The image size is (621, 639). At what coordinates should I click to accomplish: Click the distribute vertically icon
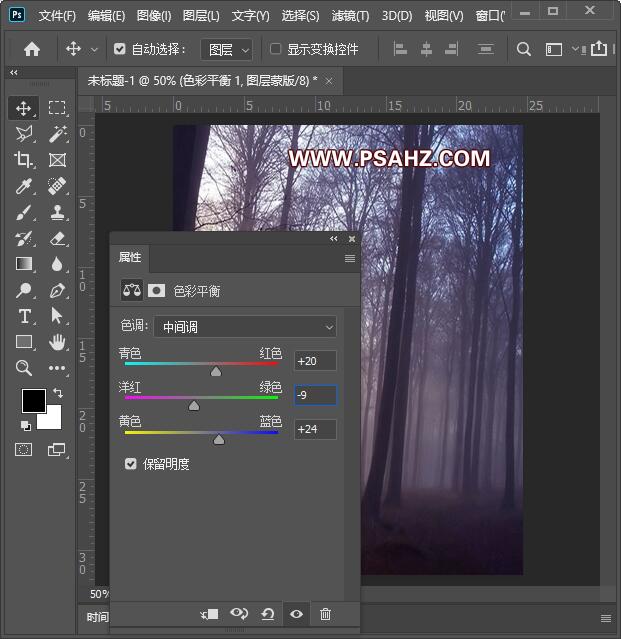[485, 49]
